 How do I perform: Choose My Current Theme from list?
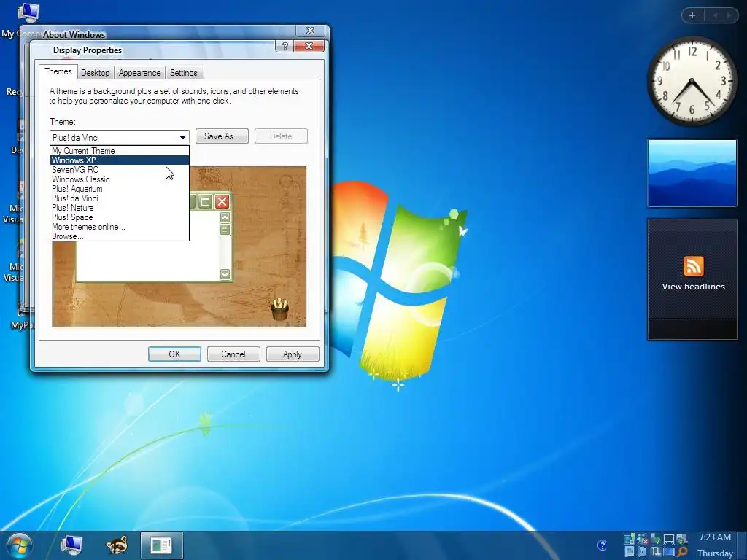pos(120,150)
